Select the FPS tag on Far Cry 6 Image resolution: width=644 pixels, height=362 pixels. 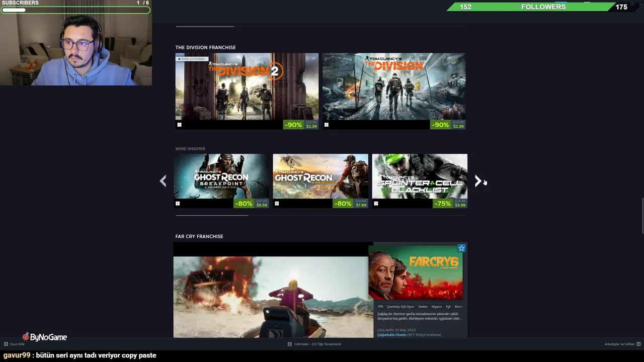[x=380, y=307]
